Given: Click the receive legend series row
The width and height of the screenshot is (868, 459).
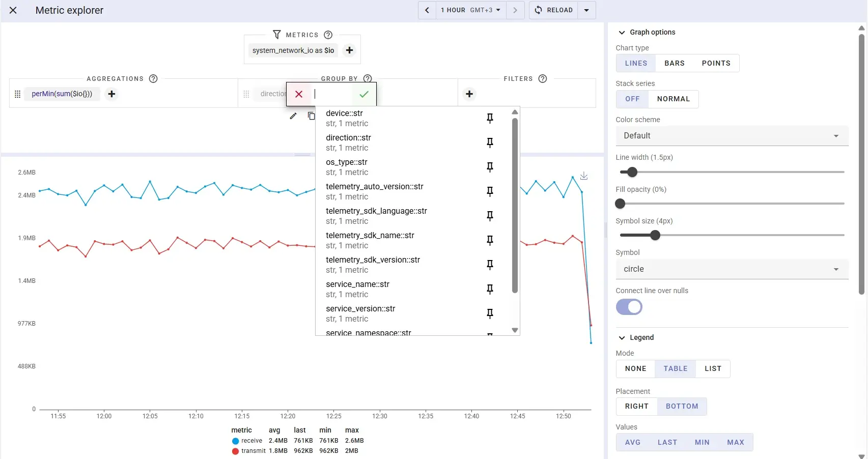Looking at the screenshot, I should [x=298, y=441].
